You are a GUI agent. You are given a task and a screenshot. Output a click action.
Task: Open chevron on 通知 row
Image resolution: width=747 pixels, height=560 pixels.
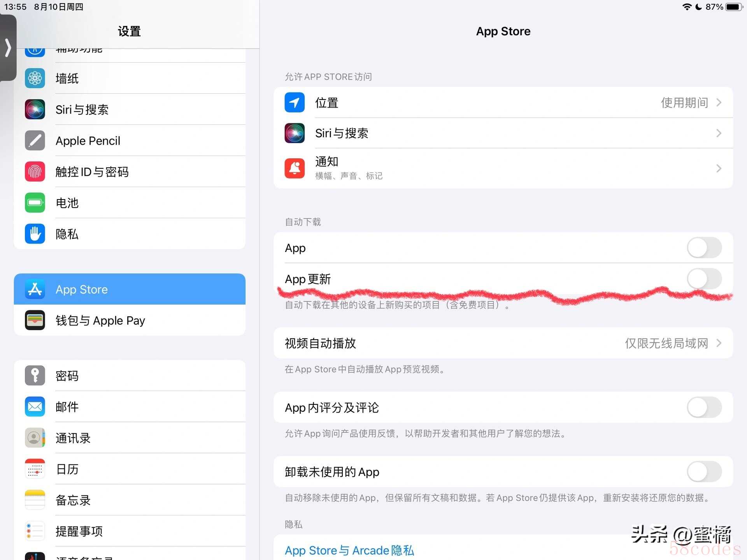tap(719, 168)
